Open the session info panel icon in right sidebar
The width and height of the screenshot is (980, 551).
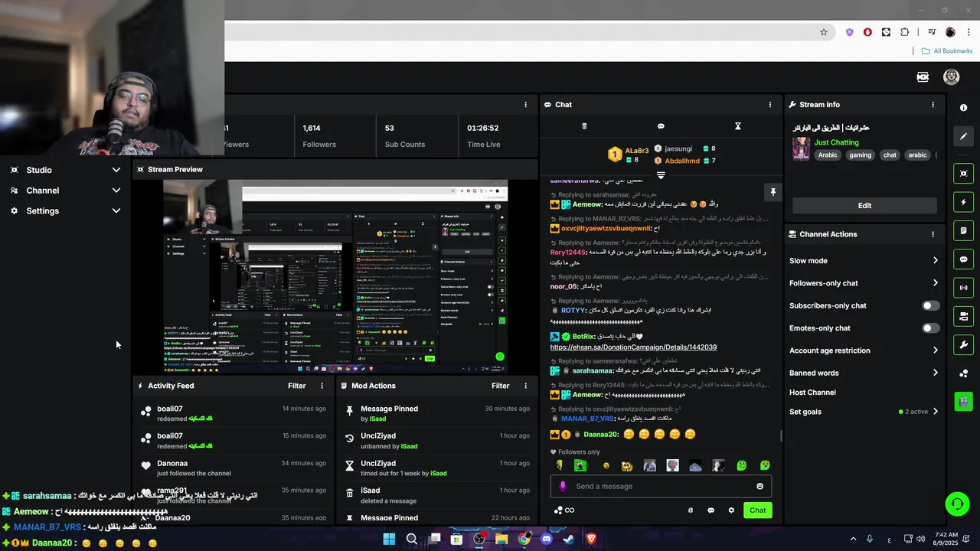[x=964, y=108]
